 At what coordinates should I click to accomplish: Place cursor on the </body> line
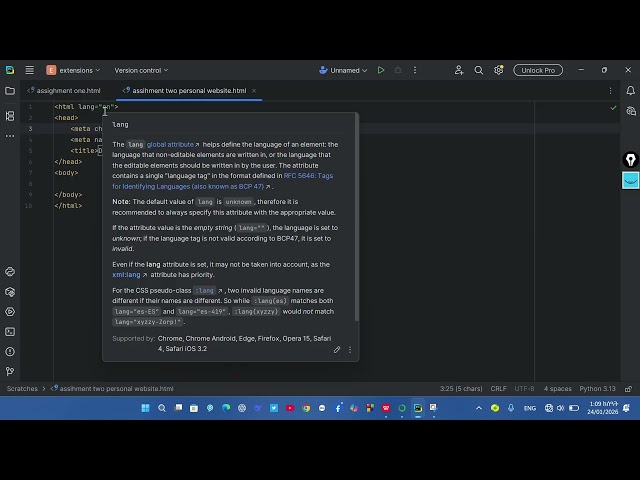[x=68, y=195]
